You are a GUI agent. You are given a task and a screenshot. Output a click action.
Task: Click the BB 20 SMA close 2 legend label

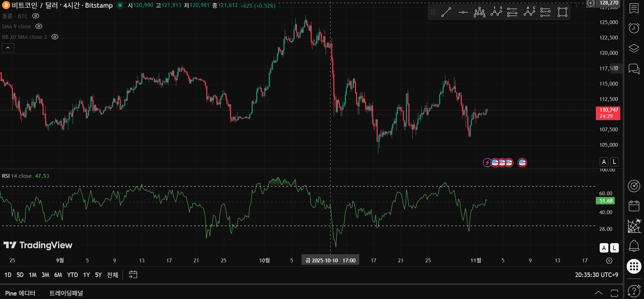[24, 37]
